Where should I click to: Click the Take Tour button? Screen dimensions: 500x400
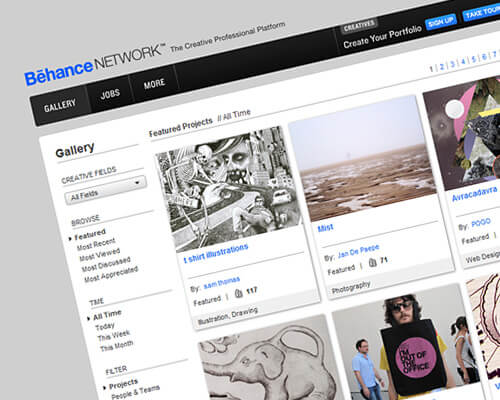point(482,13)
